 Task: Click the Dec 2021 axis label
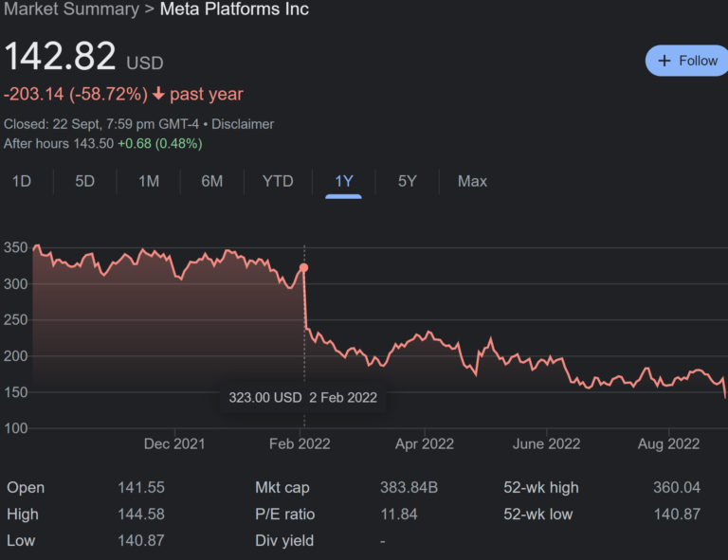tap(173, 443)
